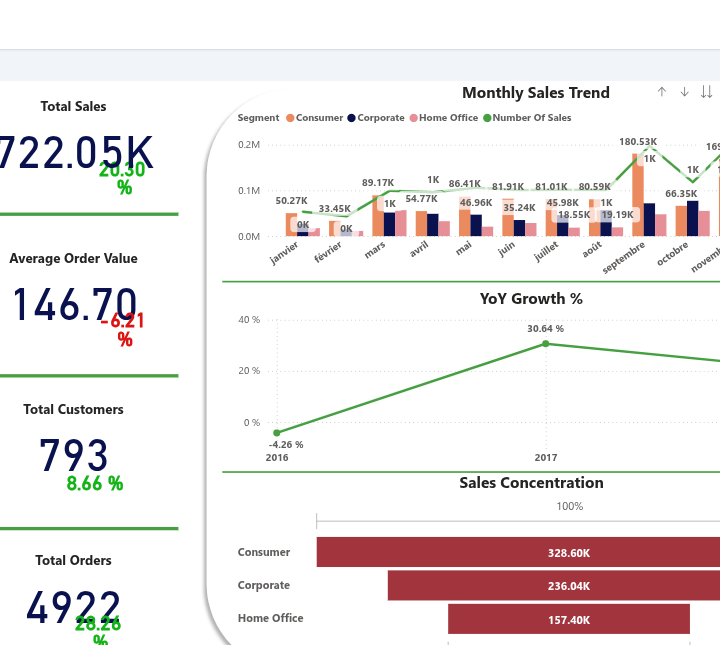Click the Corporate funnel bar 236.04K
Screen dimensions: 720x645
[554, 586]
